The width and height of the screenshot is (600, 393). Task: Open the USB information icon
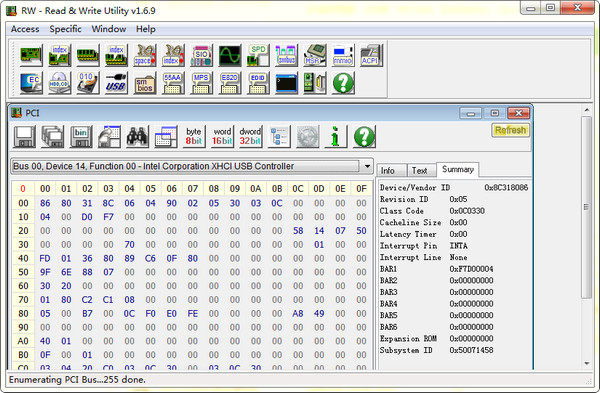pyautogui.click(x=116, y=83)
